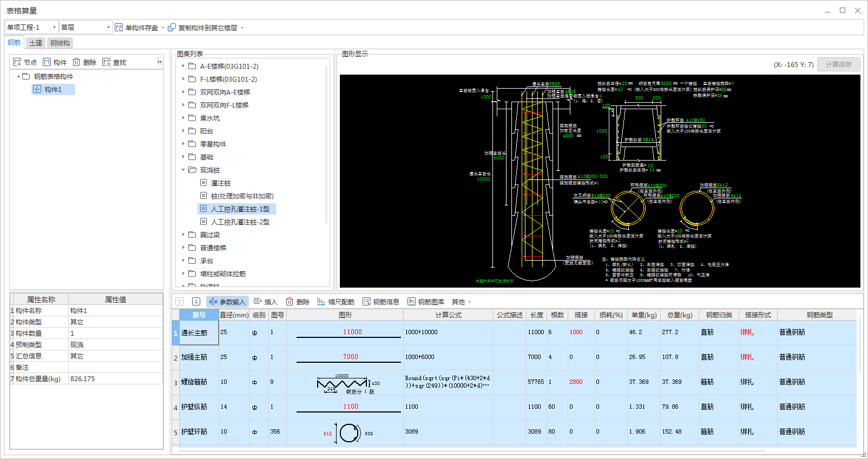Click the 删除 trash icon in the left panel
This screenshot has height=459, width=868.
point(76,62)
